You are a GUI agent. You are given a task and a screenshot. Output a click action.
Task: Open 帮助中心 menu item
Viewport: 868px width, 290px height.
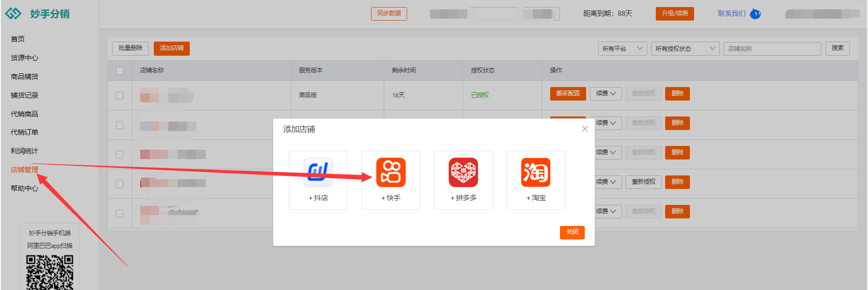tap(24, 188)
